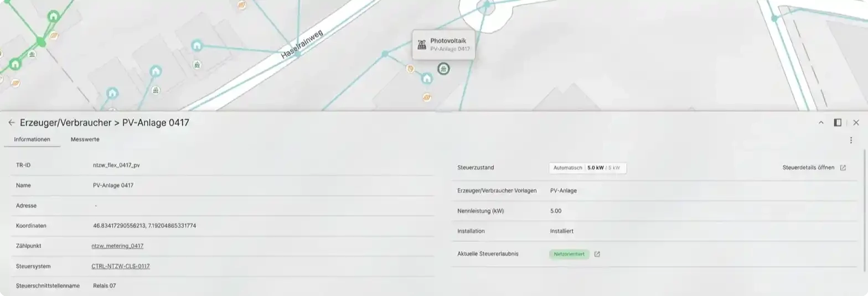Click the Nennleistung value 5.00

556,211
